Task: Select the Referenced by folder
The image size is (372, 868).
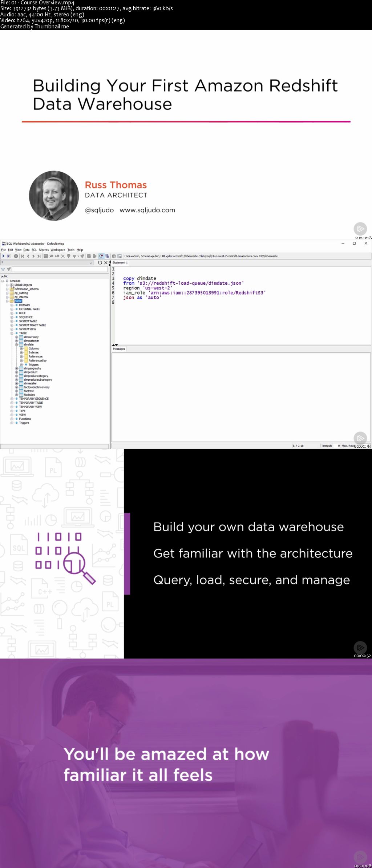Action: click(x=37, y=361)
